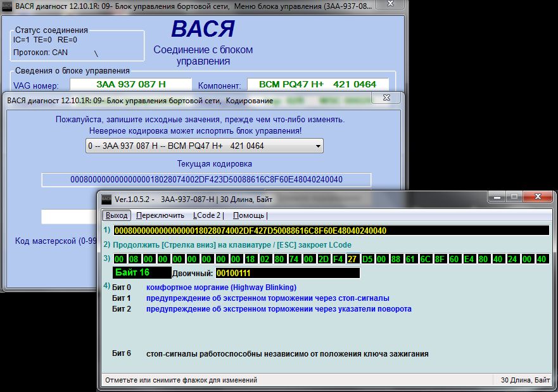This screenshot has width=558, height=392.
Task: Click the ВАСЯ icon in main window title bar
Action: click(7, 6)
